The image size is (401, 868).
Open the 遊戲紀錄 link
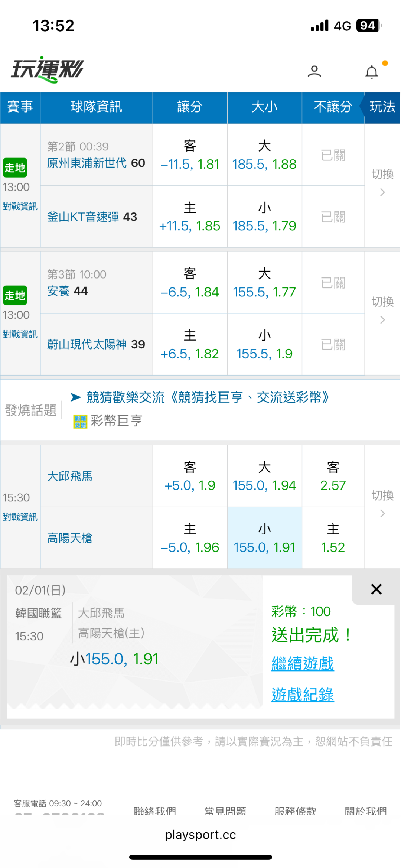(x=303, y=695)
